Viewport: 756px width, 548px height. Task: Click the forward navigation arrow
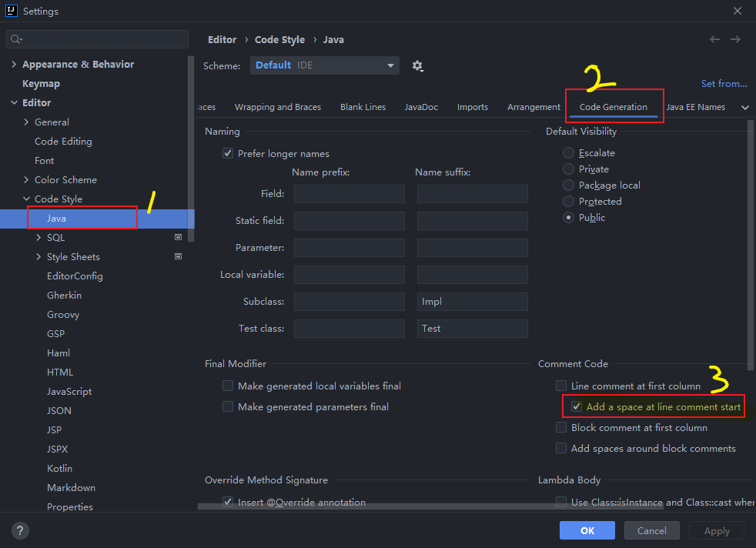coord(735,39)
